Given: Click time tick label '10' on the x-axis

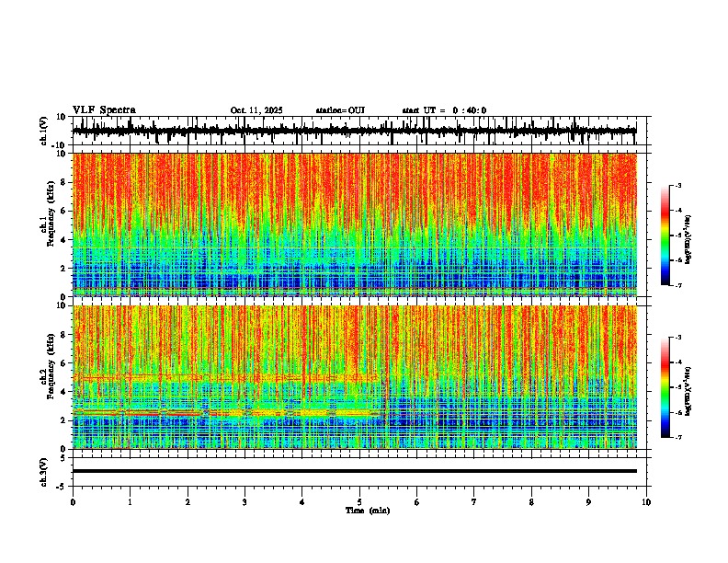Looking at the screenshot, I should (x=646, y=502).
